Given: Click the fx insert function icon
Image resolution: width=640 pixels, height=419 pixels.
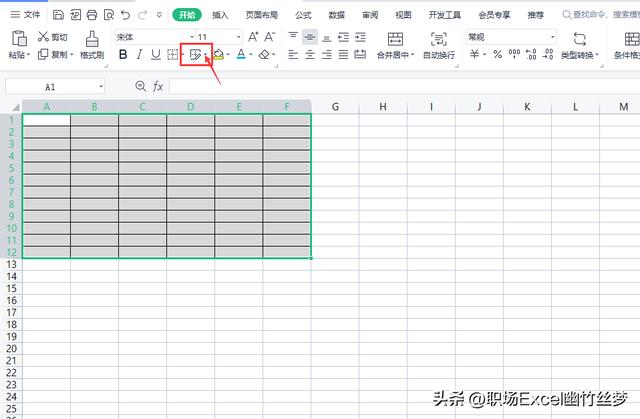Looking at the screenshot, I should pos(158,86).
